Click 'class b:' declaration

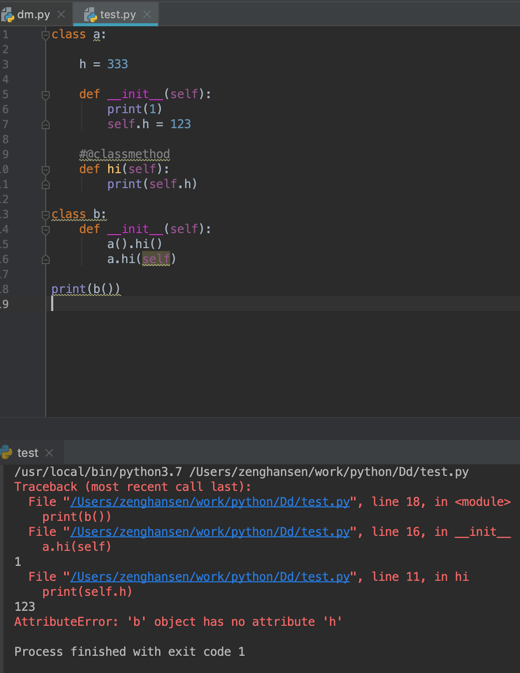(x=79, y=214)
